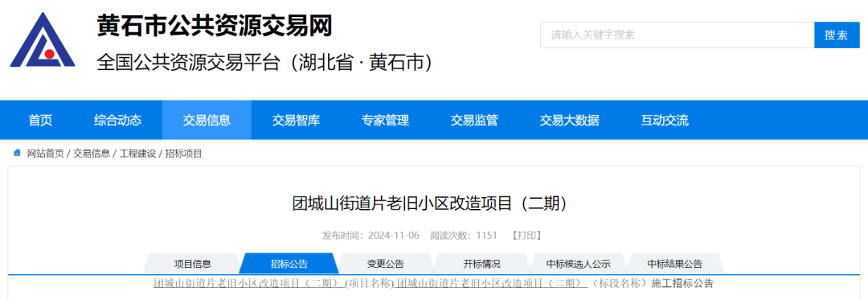Viewport: 868px width, 300px height.
Task: Go to 工程建设 breadcrumb link
Action: [x=138, y=154]
